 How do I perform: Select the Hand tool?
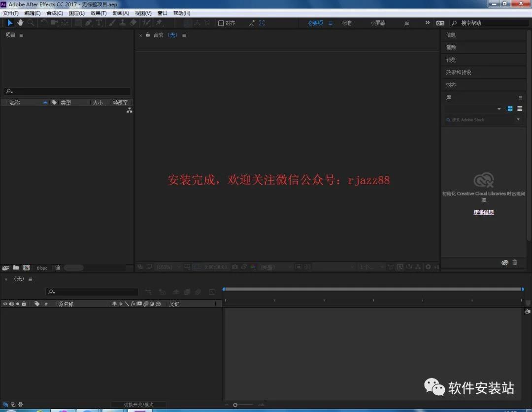pos(20,23)
